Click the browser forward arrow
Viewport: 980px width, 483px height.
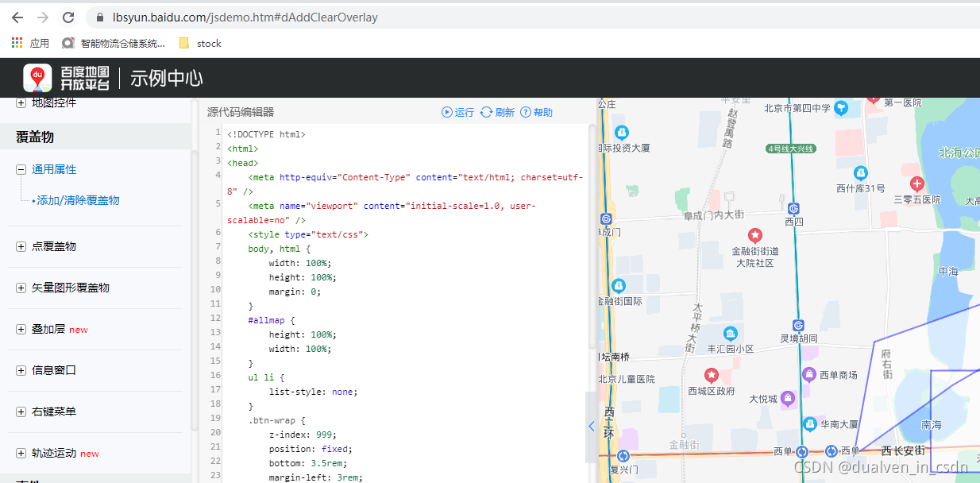click(43, 17)
